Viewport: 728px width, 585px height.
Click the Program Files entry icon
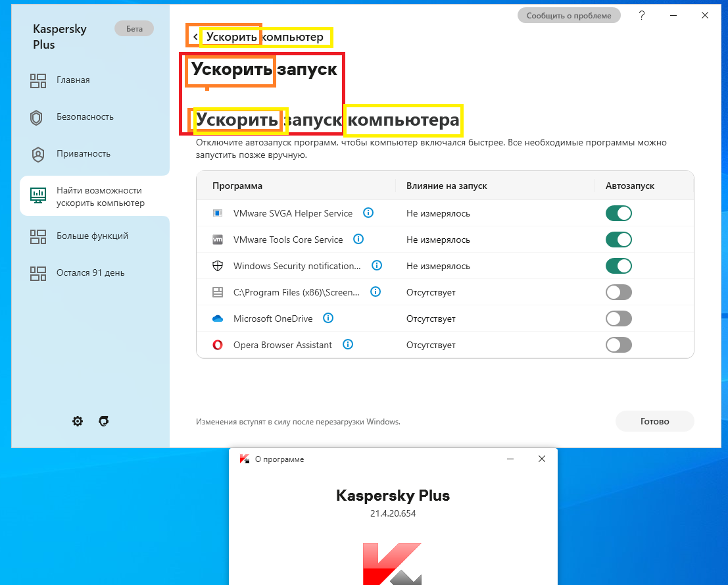pos(217,292)
